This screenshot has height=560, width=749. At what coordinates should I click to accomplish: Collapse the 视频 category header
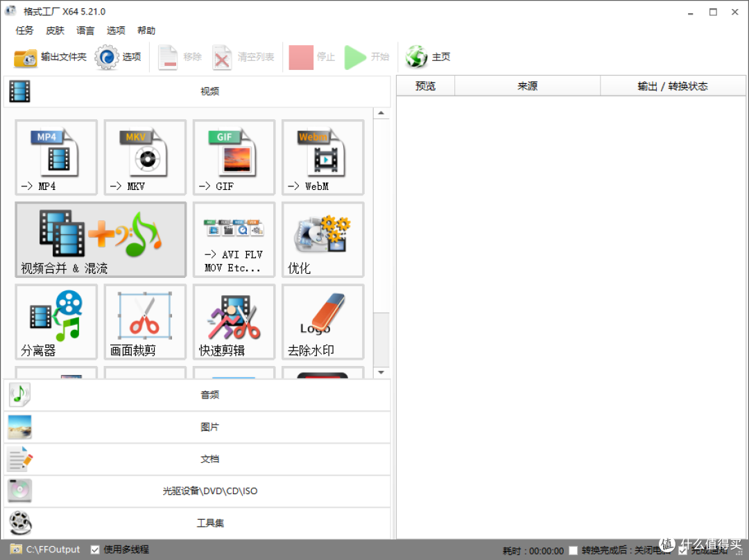coord(197,91)
